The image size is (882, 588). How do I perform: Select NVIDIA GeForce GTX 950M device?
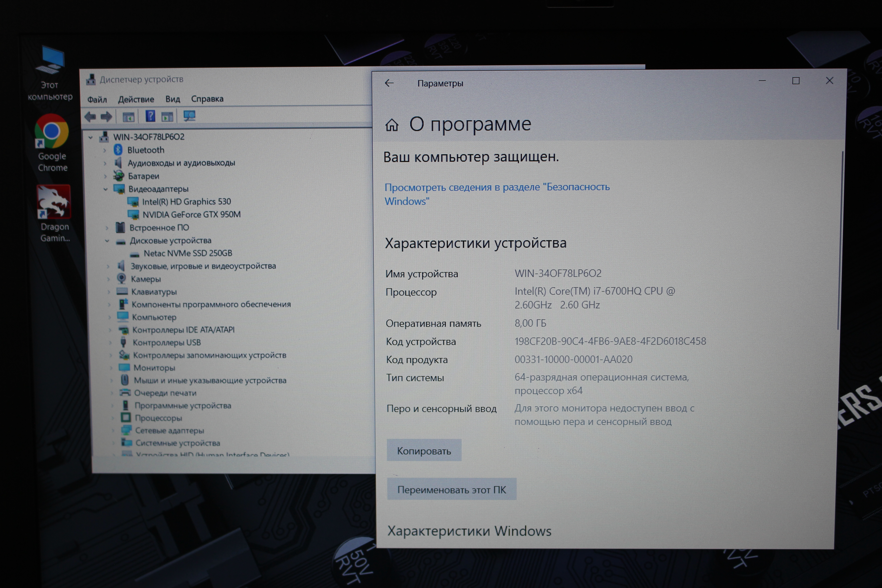click(191, 215)
